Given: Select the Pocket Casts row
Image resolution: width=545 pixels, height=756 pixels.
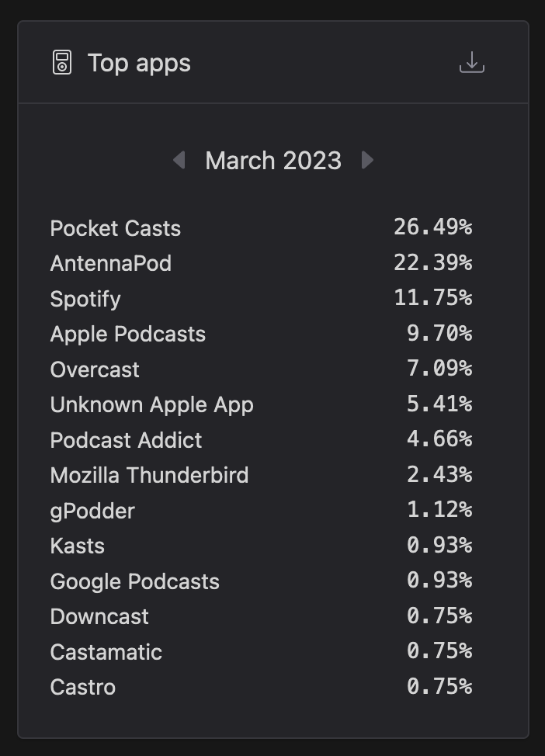Looking at the screenshot, I should tap(261, 227).
